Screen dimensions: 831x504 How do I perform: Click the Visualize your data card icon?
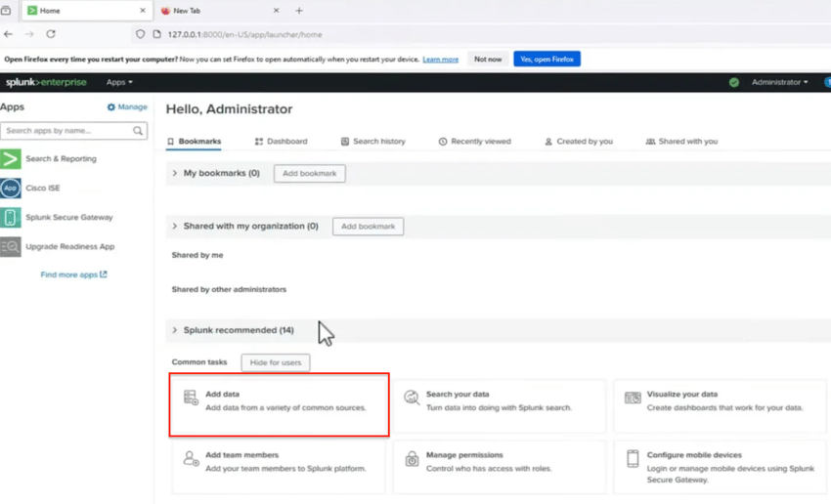[633, 398]
